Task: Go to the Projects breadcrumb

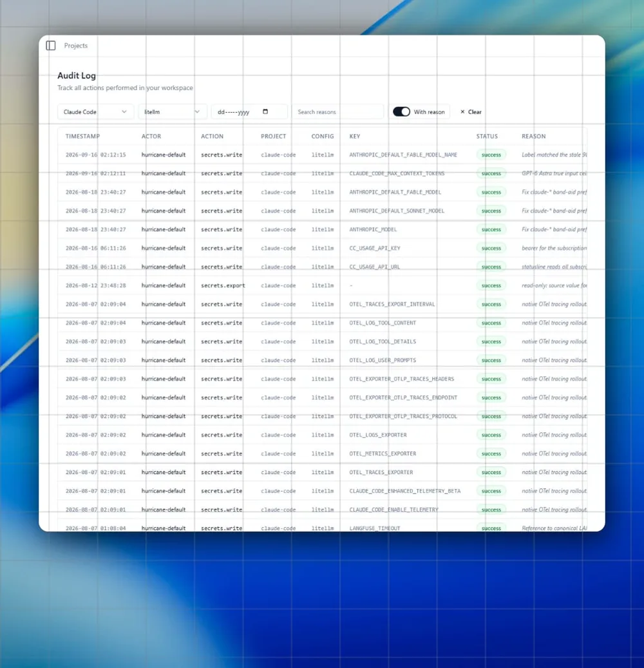Action: 76,46
